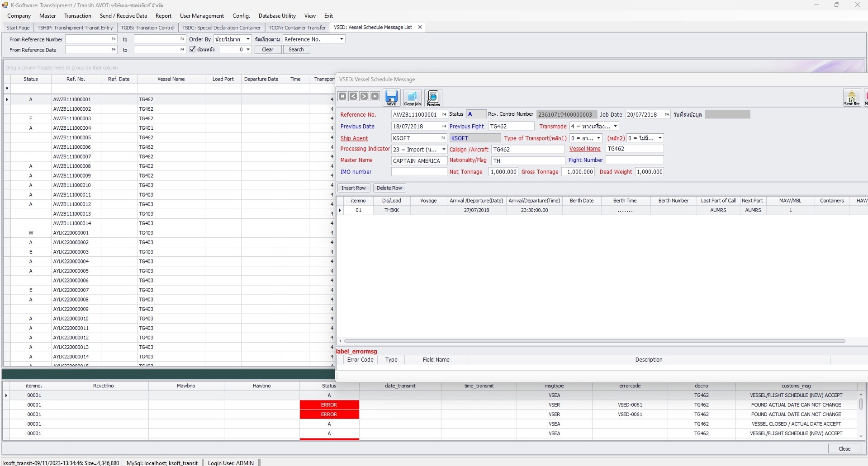Jump to the first record using navigation arrows

(342, 96)
